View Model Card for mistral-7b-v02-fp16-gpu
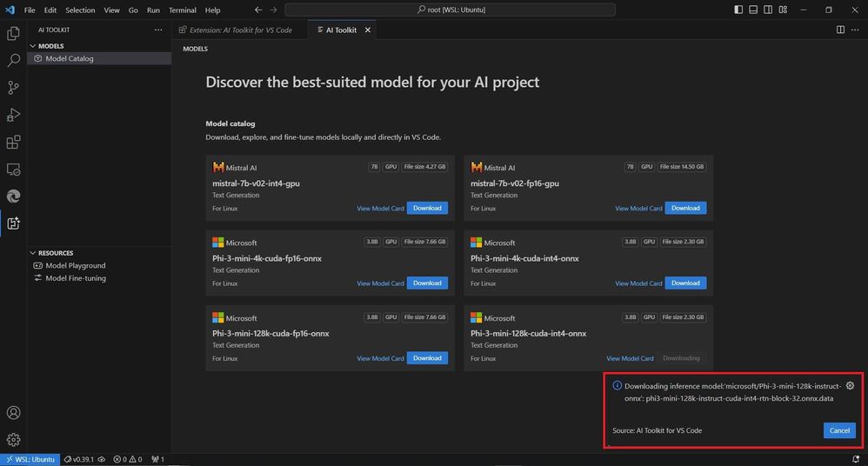Screen dimensions: 868x466 (638, 209)
